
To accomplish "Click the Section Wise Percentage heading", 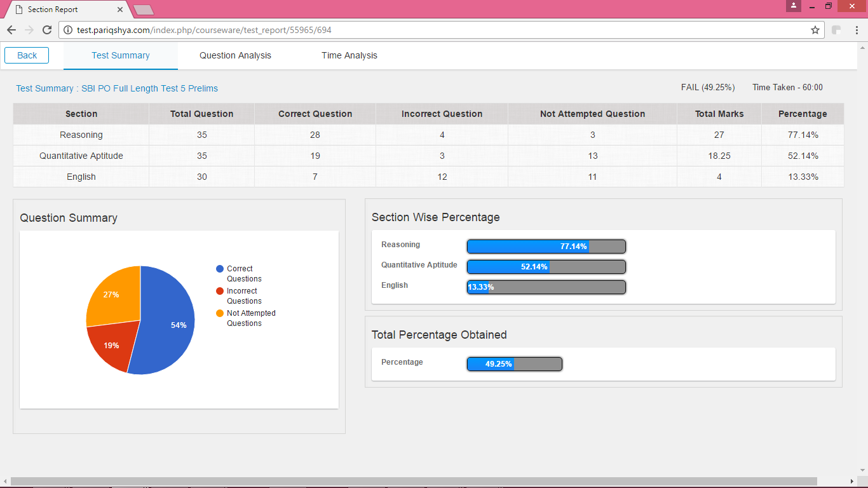I will click(436, 217).
